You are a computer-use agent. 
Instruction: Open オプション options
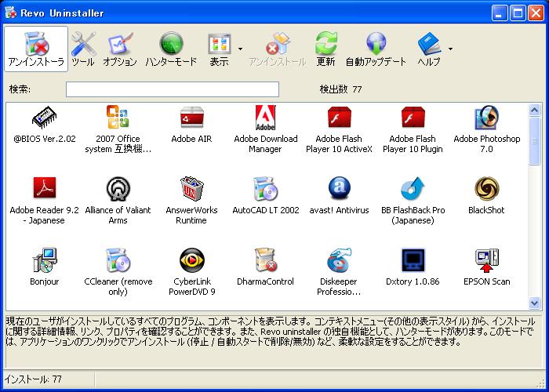(120, 49)
